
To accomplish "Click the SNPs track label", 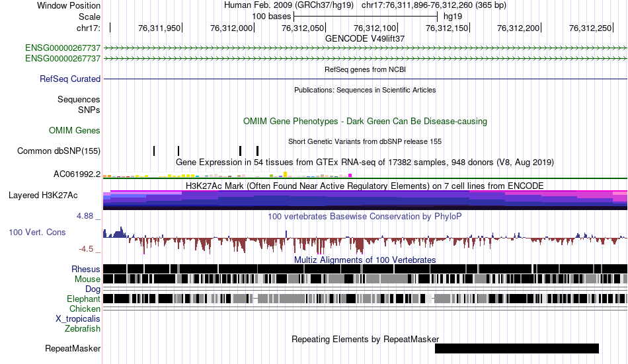I will 89,110.
